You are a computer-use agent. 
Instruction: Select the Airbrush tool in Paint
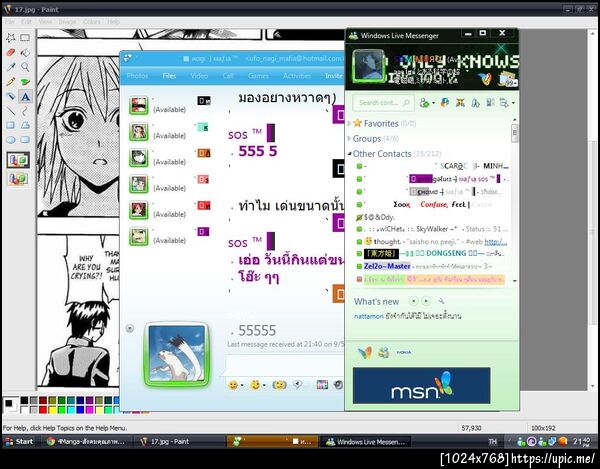coord(11,96)
